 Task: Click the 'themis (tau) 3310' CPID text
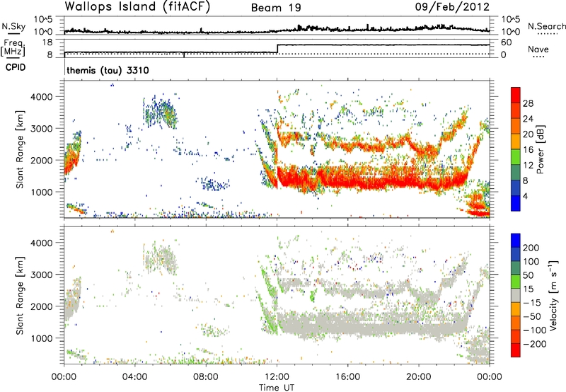click(108, 70)
